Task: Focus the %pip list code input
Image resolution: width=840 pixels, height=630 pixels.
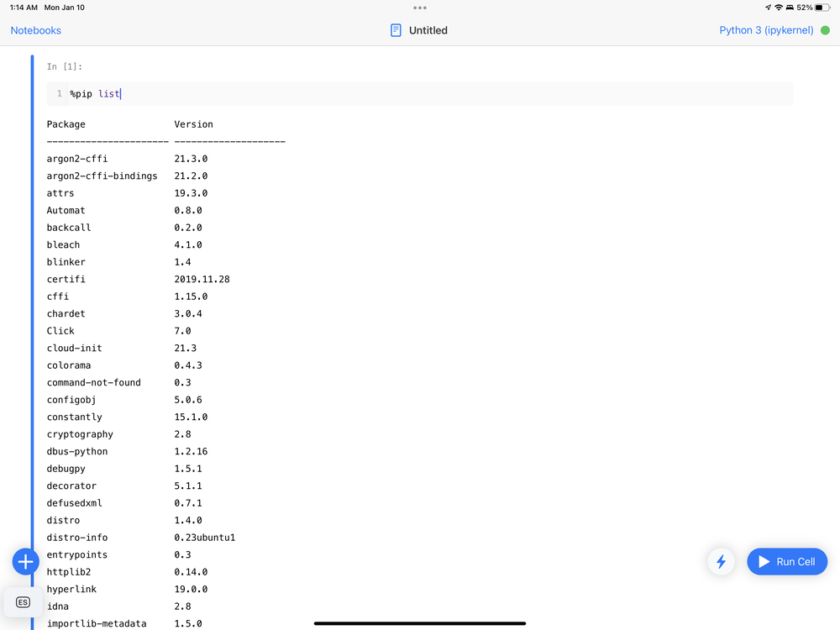Action: point(420,93)
